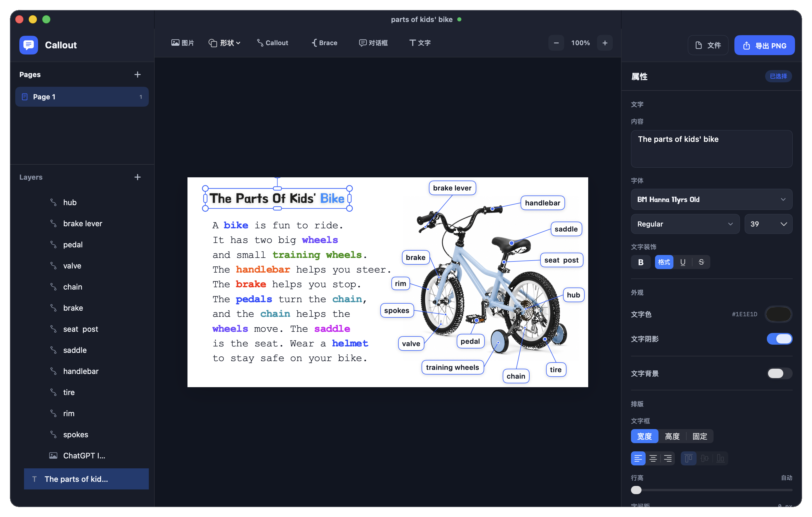Image resolution: width=812 pixels, height=517 pixels.
Task: Add a 对话框 speech bubble
Action: (373, 43)
